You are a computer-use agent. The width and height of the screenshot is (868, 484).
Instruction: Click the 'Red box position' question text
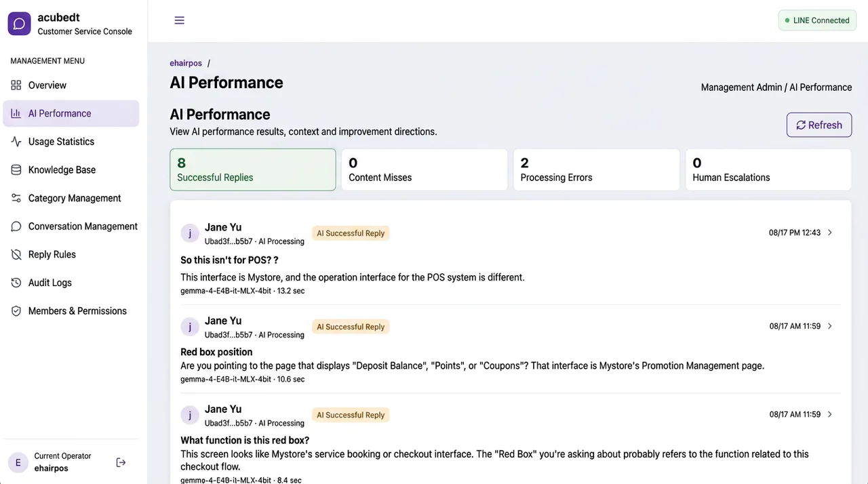216,352
